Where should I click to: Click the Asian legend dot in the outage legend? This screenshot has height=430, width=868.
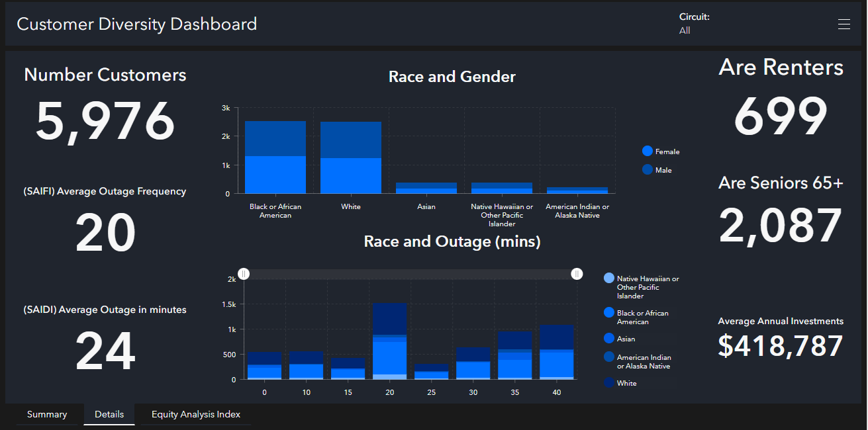pos(608,338)
